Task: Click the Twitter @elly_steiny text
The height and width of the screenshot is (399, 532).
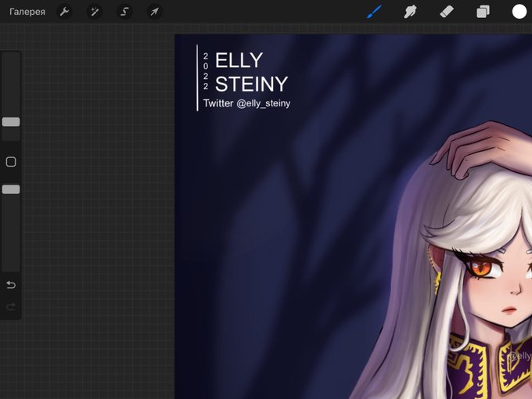Action: [x=246, y=103]
